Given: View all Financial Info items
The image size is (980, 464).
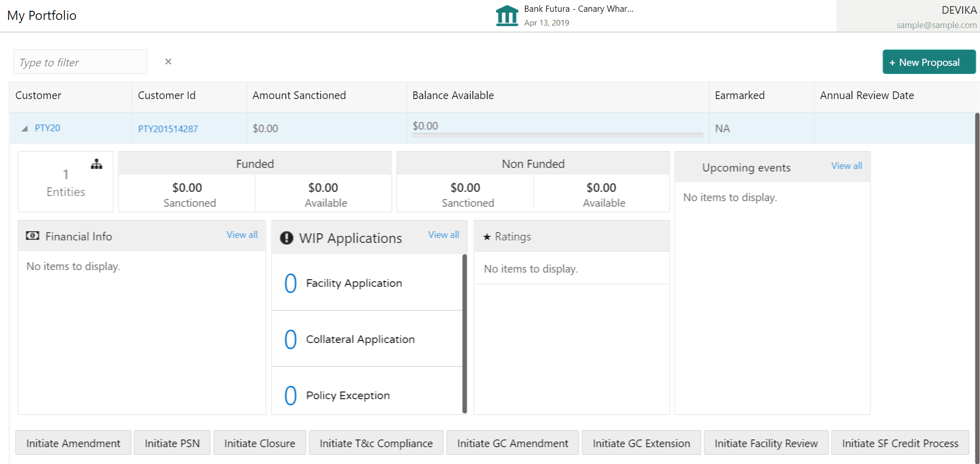Looking at the screenshot, I should [x=242, y=235].
